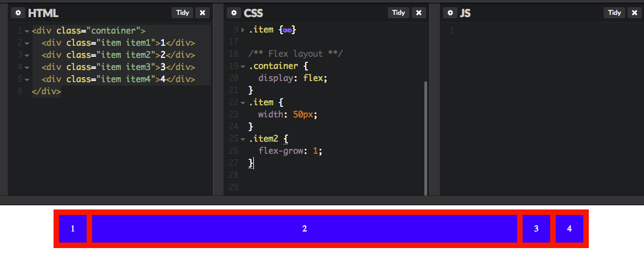Click the JS panel title
Screen dimensions: 644x269
pos(465,13)
